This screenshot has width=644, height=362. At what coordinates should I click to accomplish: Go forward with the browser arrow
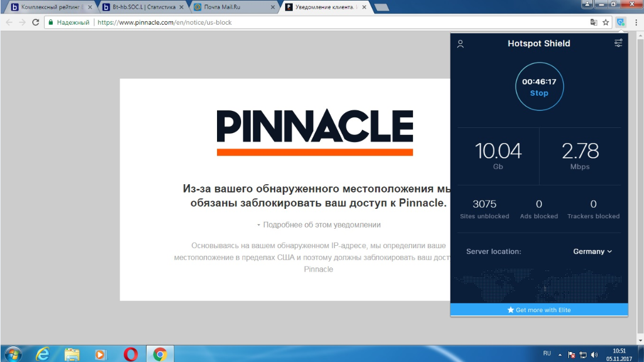[x=22, y=22]
